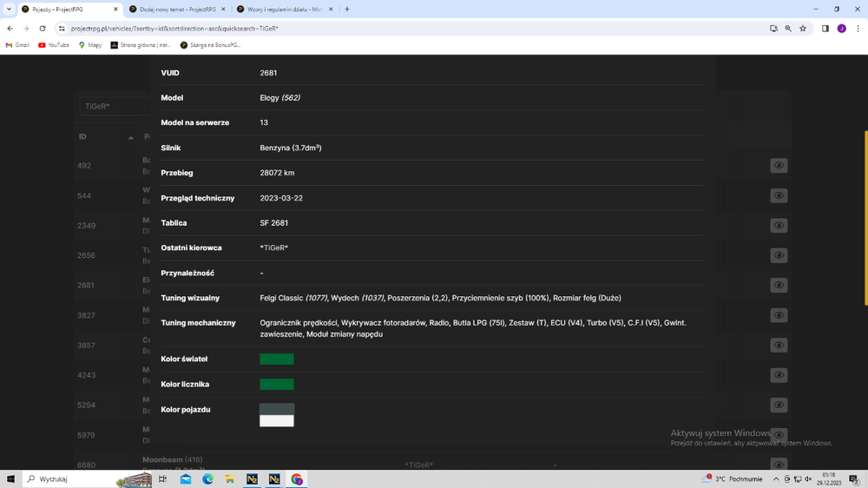Open Task View on the taskbar

163,478
